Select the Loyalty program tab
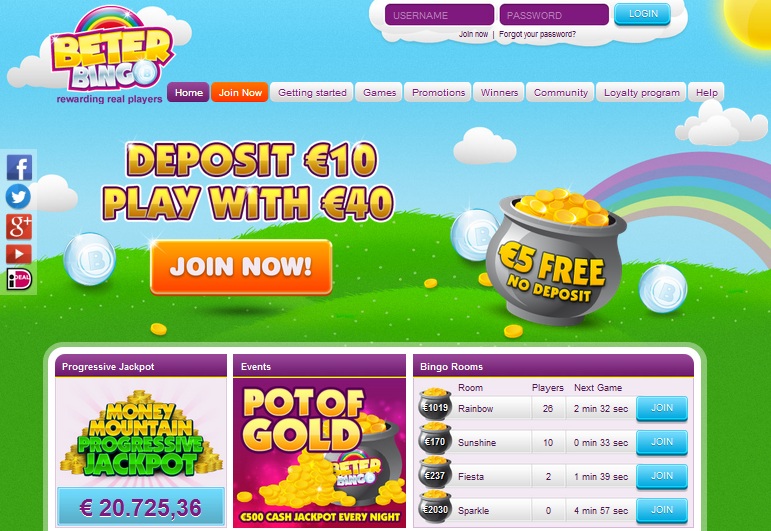 [641, 92]
